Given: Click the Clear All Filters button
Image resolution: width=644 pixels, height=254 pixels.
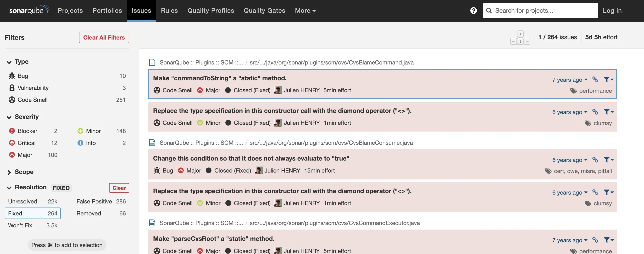Looking at the screenshot, I should click(104, 37).
